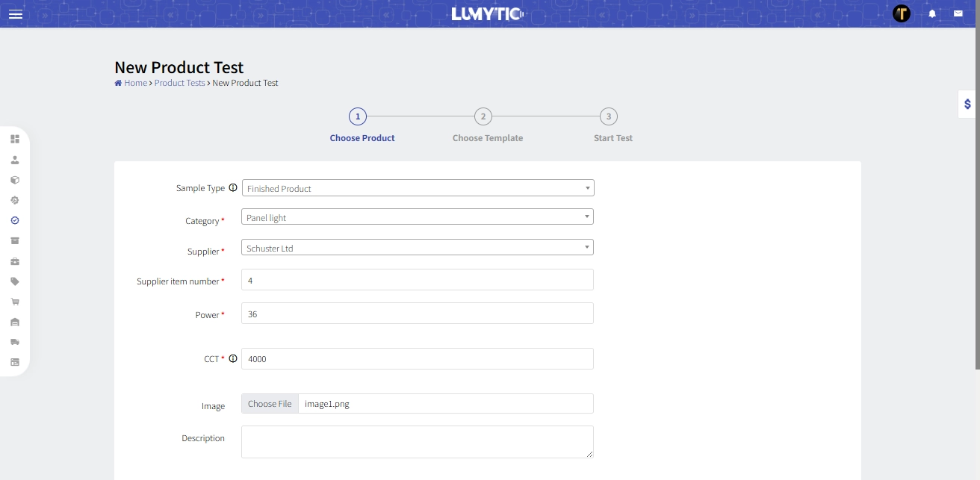Select the Choose Template step
Viewport: 980px width, 480px height.
pos(483,116)
